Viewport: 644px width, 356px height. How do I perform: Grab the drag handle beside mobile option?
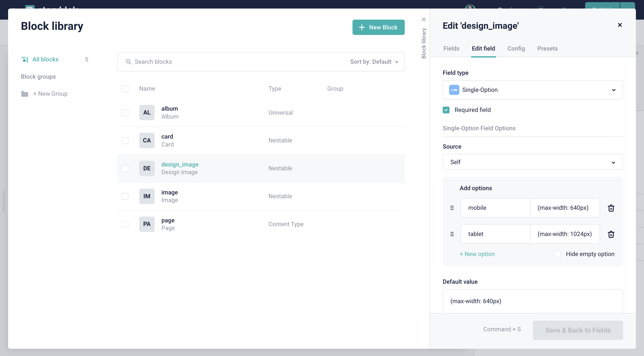[x=452, y=208]
